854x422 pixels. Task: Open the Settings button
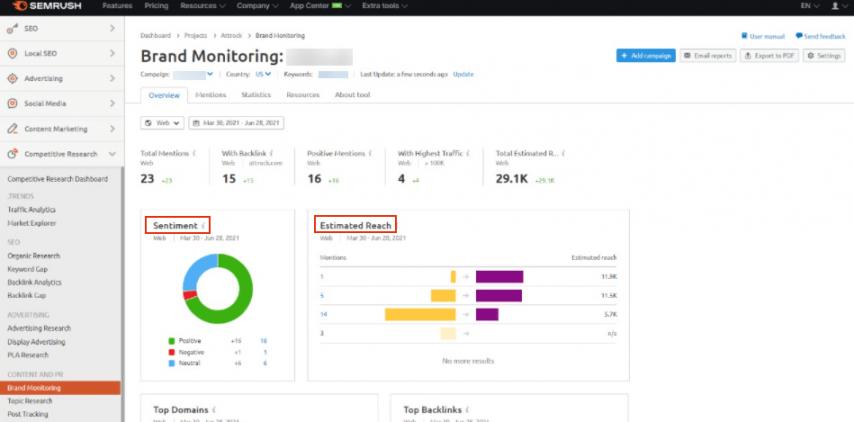click(824, 56)
